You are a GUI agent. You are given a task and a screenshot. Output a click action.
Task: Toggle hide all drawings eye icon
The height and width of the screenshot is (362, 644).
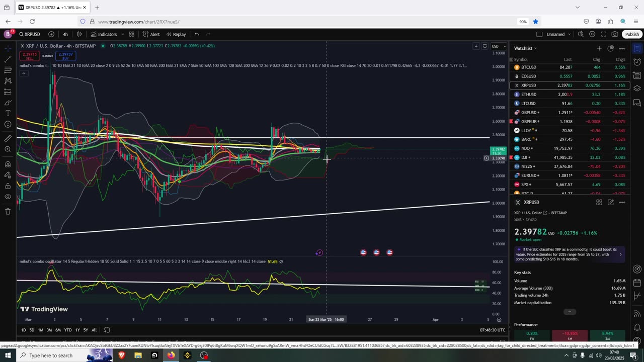(8, 197)
